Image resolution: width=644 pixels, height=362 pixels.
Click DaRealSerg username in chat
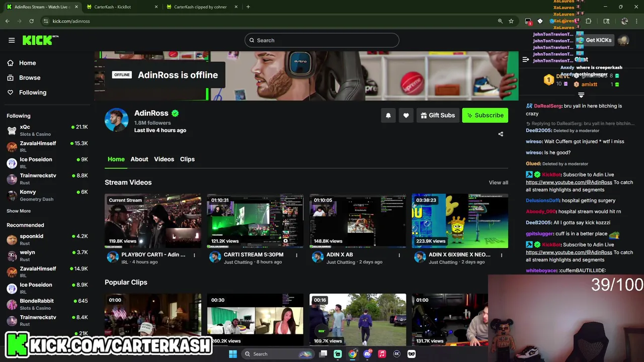pyautogui.click(x=548, y=106)
